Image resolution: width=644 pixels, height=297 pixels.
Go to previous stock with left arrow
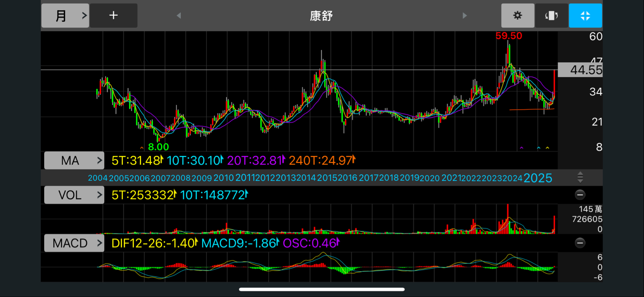tap(179, 16)
